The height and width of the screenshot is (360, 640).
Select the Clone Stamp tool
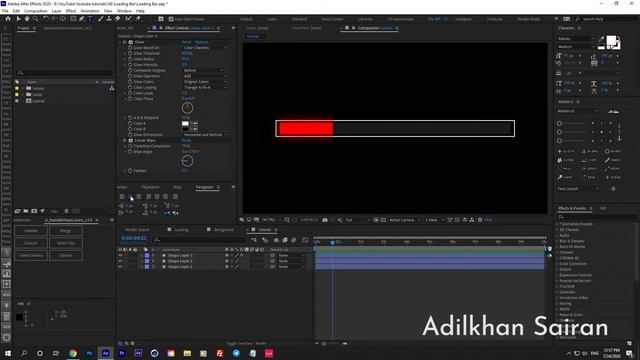[x=109, y=19]
